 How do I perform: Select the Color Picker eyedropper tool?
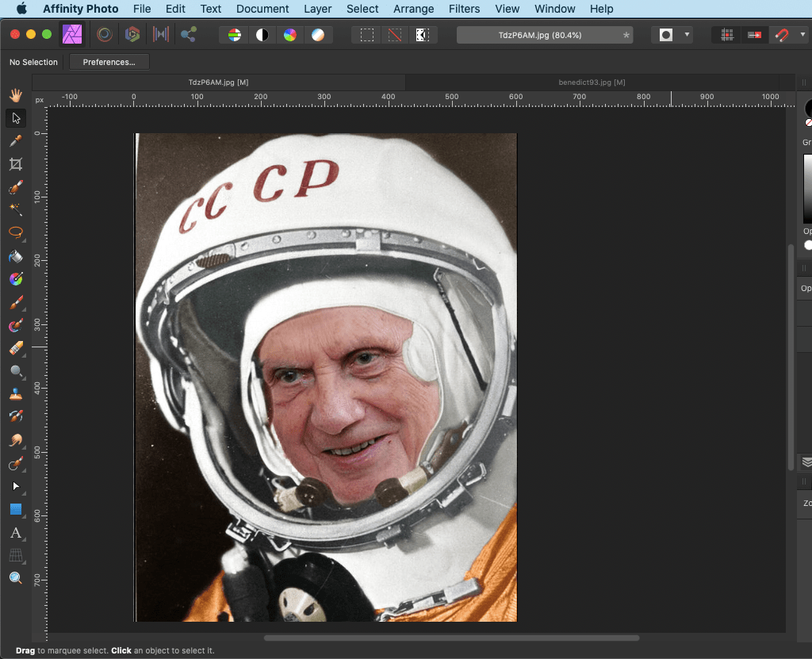click(x=15, y=141)
